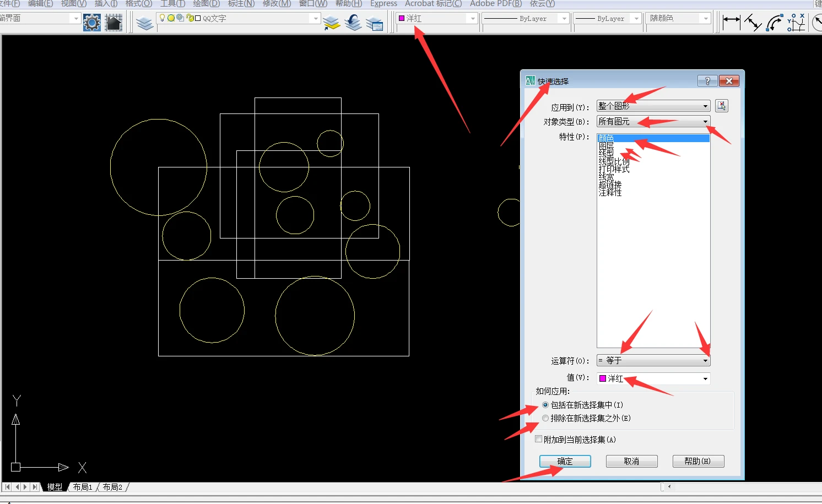Image resolution: width=822 pixels, height=504 pixels.
Task: Open the 值 dropdown showing 洋红
Action: 653,378
